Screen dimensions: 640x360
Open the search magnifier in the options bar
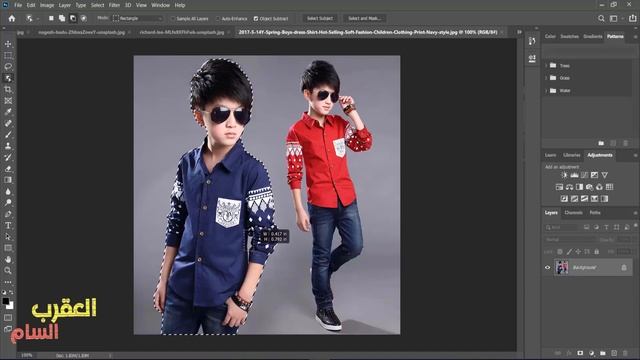tap(601, 18)
